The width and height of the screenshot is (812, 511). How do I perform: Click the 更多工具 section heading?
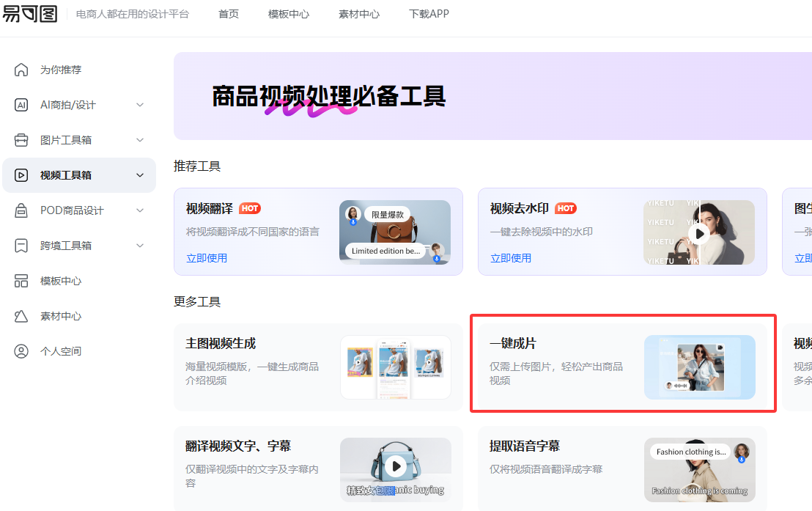[x=197, y=301]
